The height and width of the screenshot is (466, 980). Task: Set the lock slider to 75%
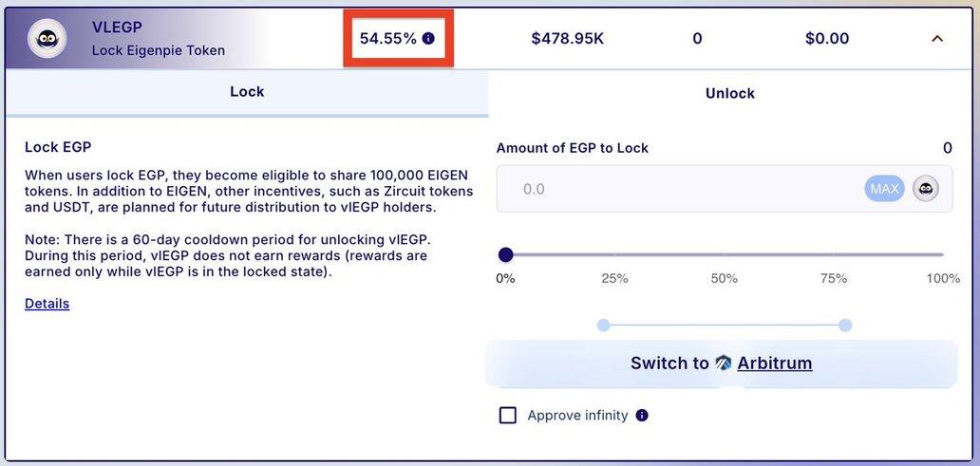pyautogui.click(x=834, y=254)
